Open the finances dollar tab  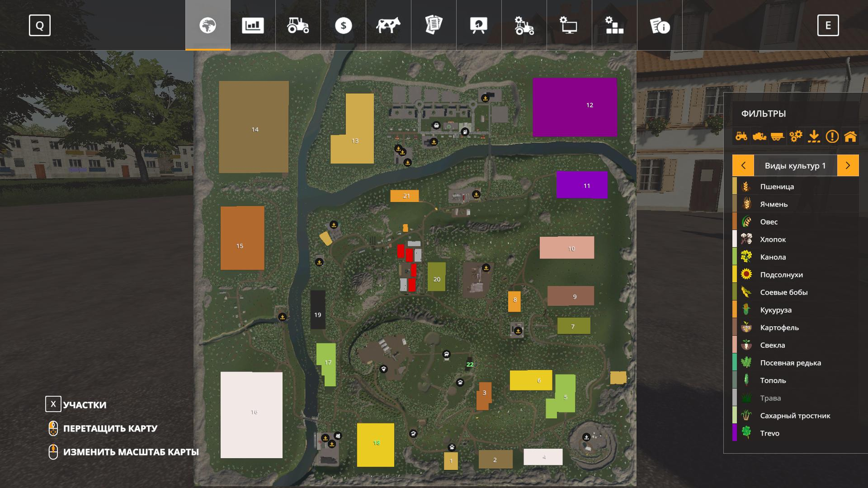point(343,25)
